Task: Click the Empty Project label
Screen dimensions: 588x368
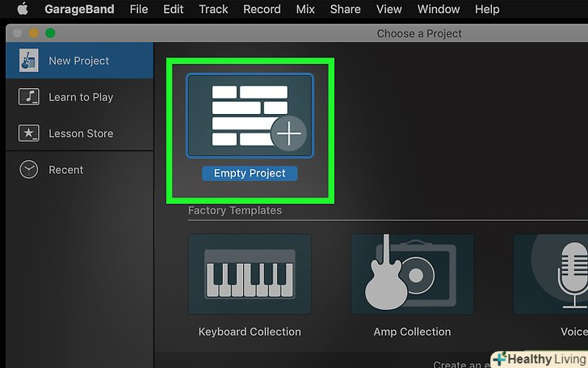Action: [x=250, y=173]
